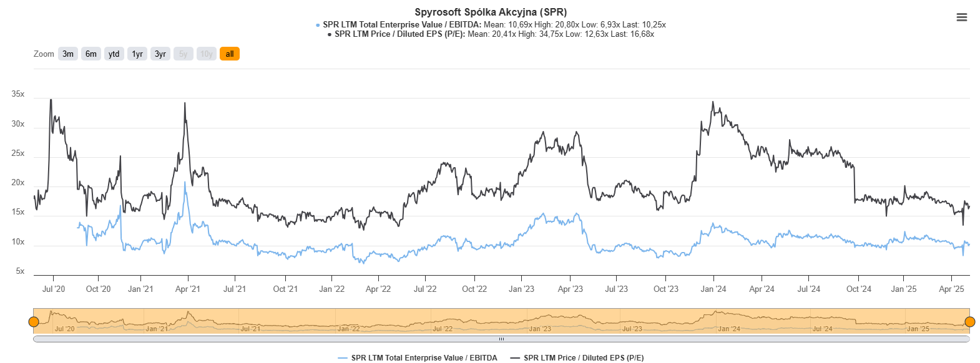
Task: Select the 3yr zoom range
Action: tap(160, 54)
